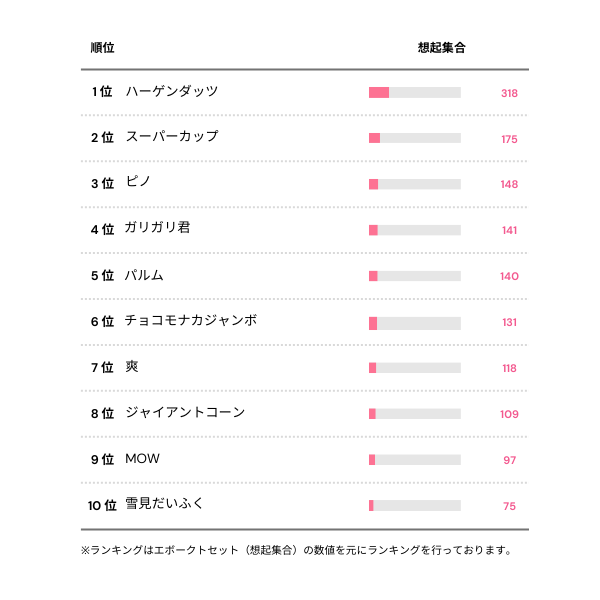600x600 pixels.
Task: Click the ガリガリ君 brand name
Action: point(157,228)
